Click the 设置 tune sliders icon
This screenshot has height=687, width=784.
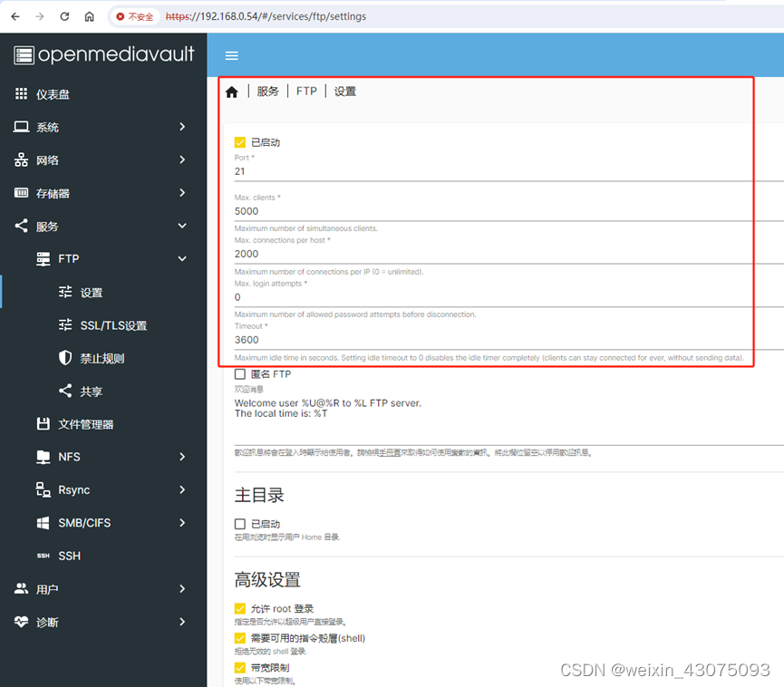tap(65, 292)
